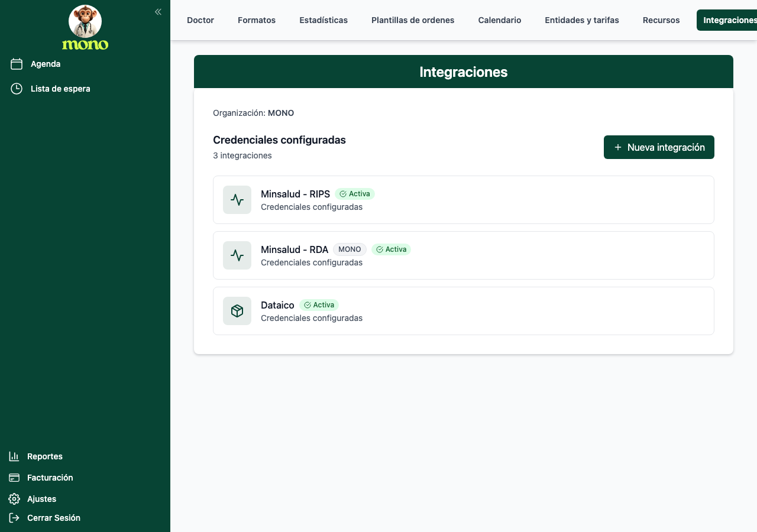Open the Dataico integration name

pyautogui.click(x=277, y=305)
